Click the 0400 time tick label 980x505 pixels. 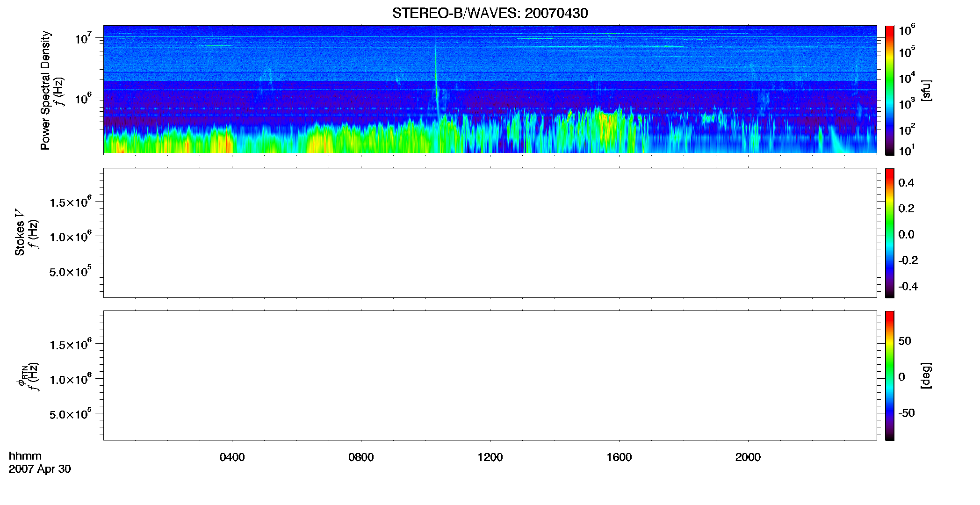pyautogui.click(x=232, y=457)
